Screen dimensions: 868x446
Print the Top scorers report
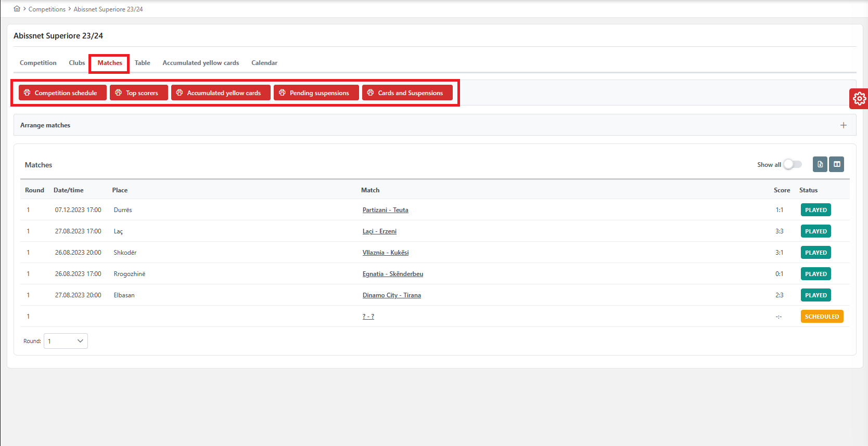[x=138, y=93]
